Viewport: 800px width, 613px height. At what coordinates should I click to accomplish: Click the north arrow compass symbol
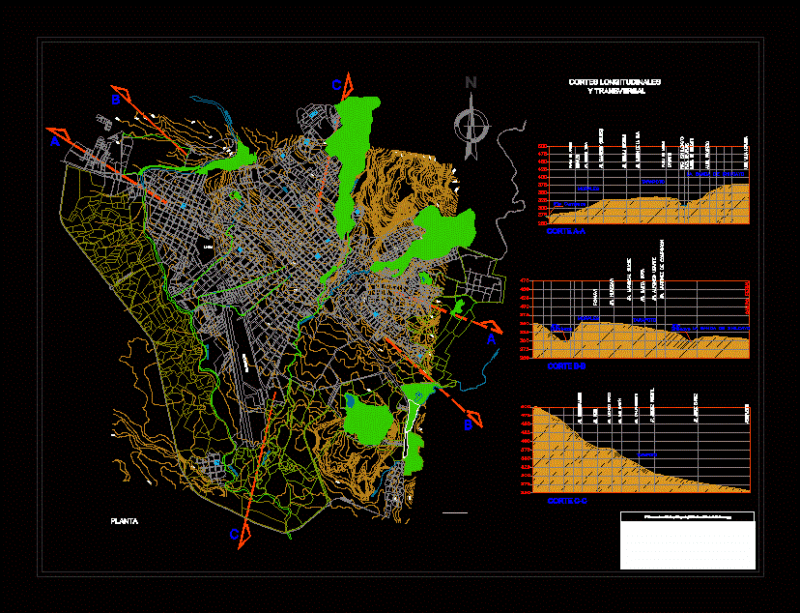[471, 126]
